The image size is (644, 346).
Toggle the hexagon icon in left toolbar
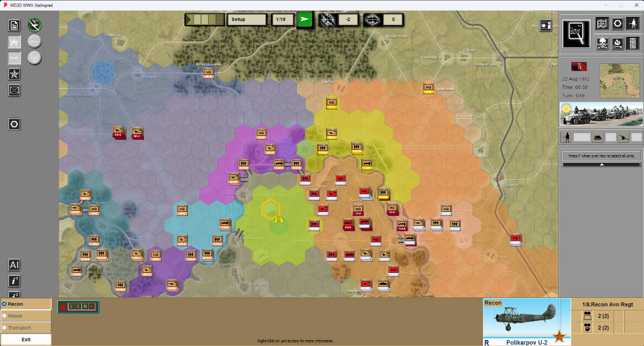pyautogui.click(x=15, y=124)
